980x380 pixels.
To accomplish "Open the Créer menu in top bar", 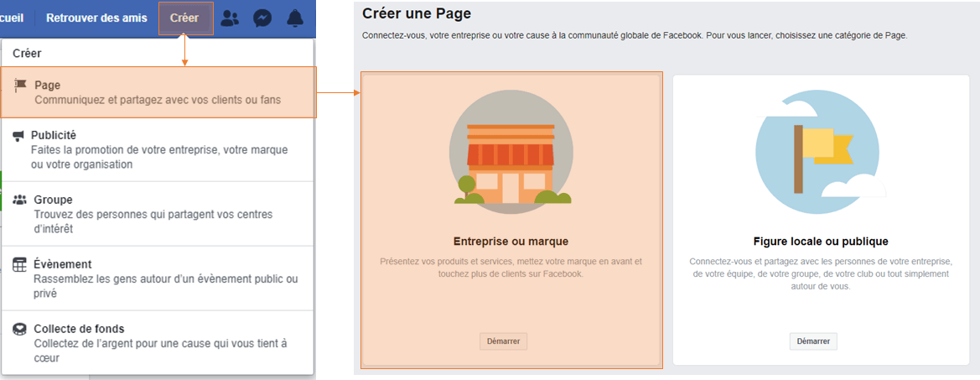I will click(185, 18).
